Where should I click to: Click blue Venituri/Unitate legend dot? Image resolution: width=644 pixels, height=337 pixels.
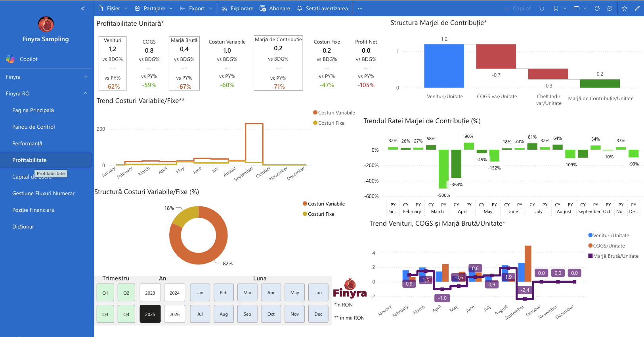click(590, 235)
